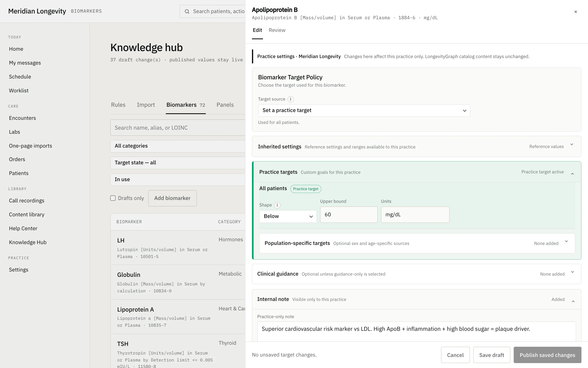This screenshot has height=368, width=588.
Task: Select the LH biomarker row
Action: point(178,248)
